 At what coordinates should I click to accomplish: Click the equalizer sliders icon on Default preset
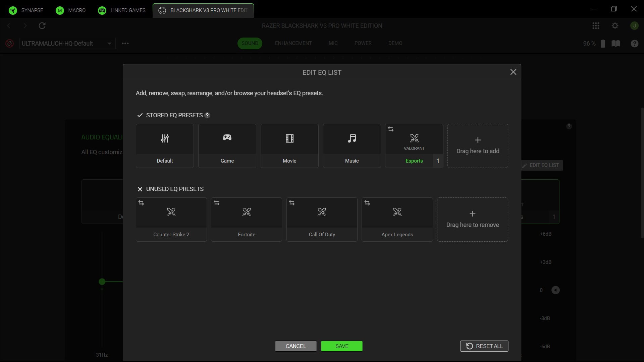click(165, 138)
